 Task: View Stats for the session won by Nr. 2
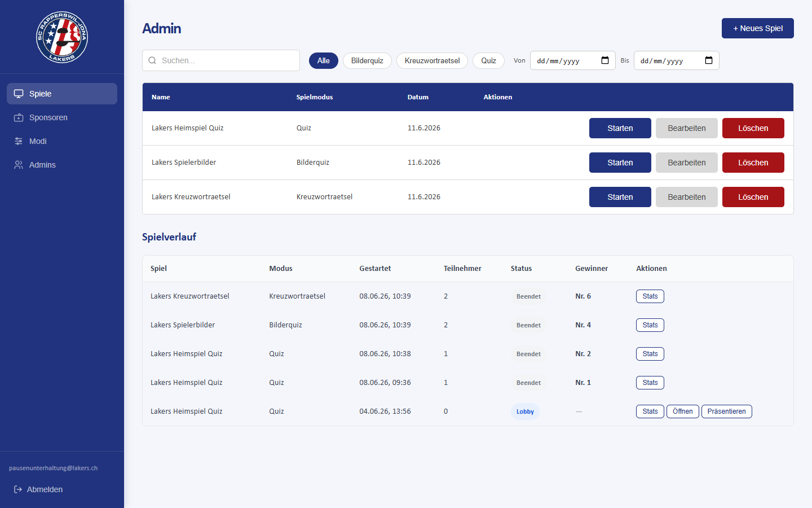point(650,354)
